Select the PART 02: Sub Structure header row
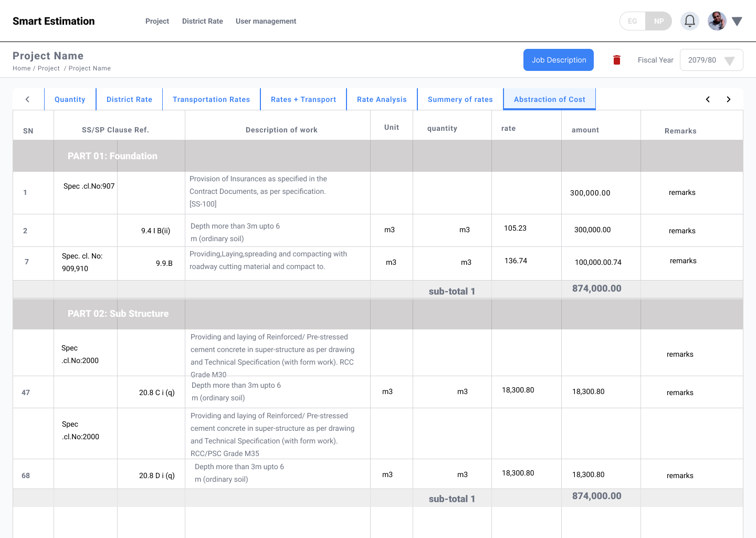Image resolution: width=756 pixels, height=538 pixels. click(118, 314)
